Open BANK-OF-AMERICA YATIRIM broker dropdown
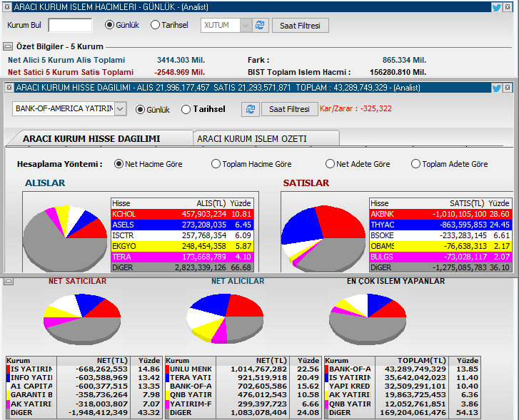 coord(121,109)
